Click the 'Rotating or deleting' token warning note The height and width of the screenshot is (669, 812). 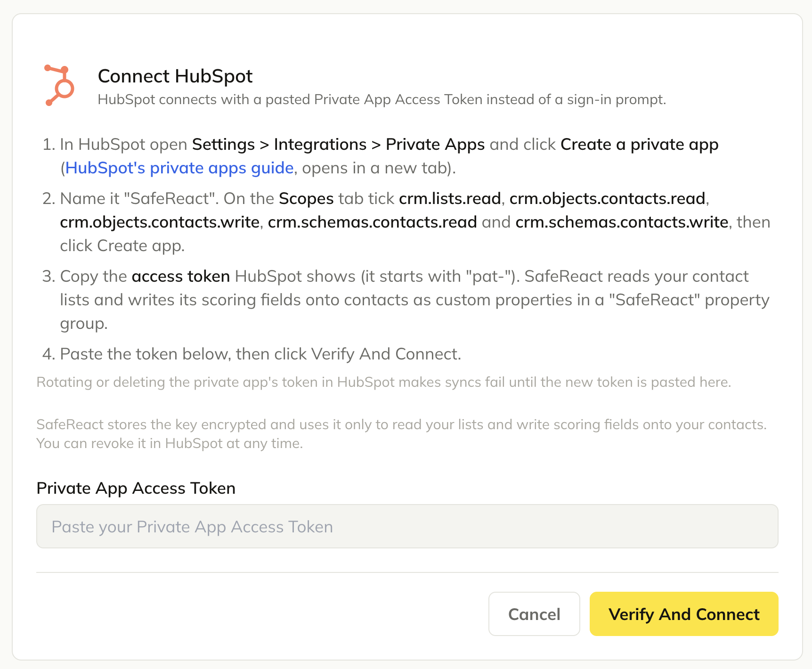pos(384,382)
